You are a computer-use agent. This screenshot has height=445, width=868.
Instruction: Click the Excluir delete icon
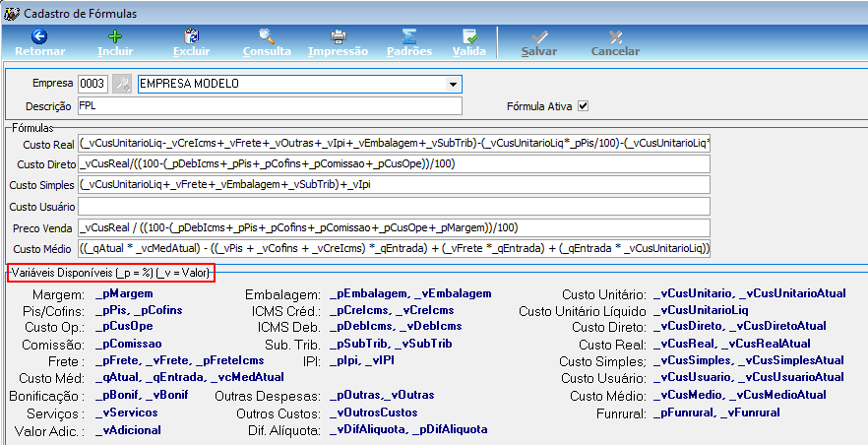coord(192,36)
